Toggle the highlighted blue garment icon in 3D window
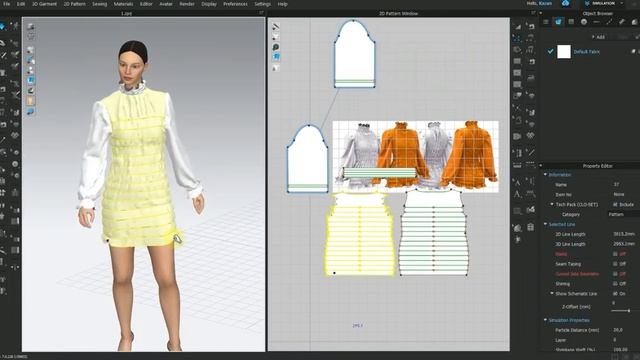The height and width of the screenshot is (360, 640). pos(31,80)
